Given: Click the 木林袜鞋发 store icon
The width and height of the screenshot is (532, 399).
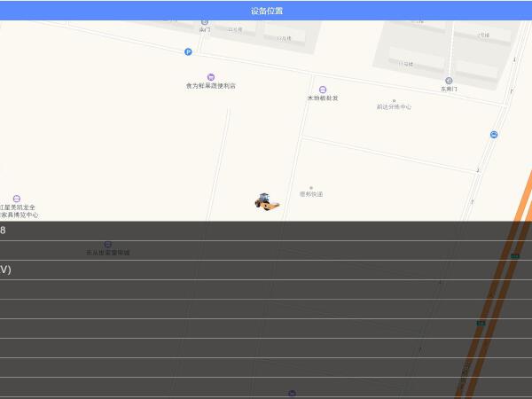Looking at the screenshot, I should (x=323, y=90).
